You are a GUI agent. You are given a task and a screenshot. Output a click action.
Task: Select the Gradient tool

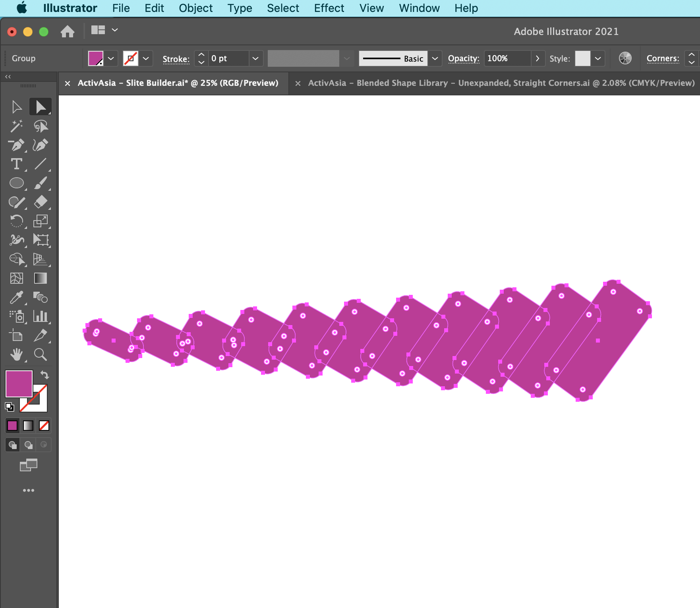point(41,278)
